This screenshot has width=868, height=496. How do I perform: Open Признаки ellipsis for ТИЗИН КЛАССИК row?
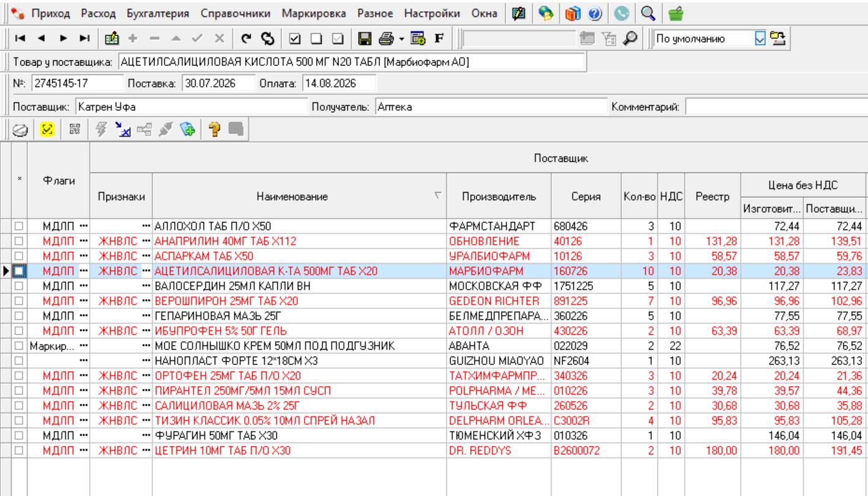click(146, 421)
